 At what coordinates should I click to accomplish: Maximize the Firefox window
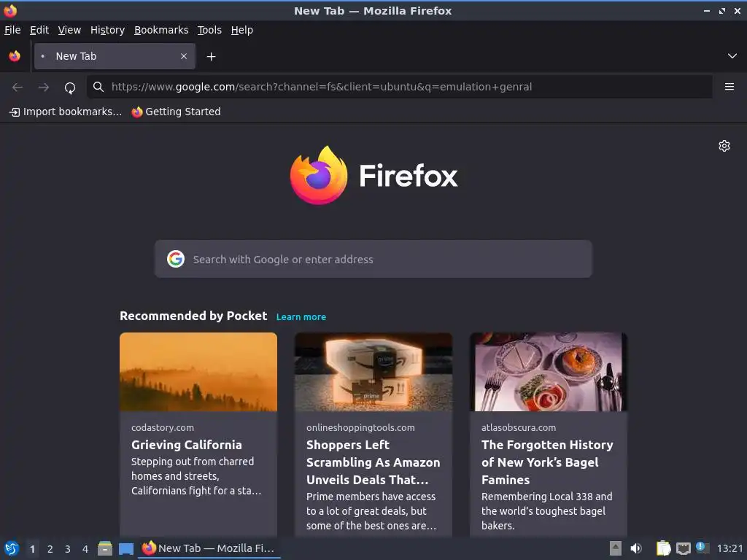point(722,10)
